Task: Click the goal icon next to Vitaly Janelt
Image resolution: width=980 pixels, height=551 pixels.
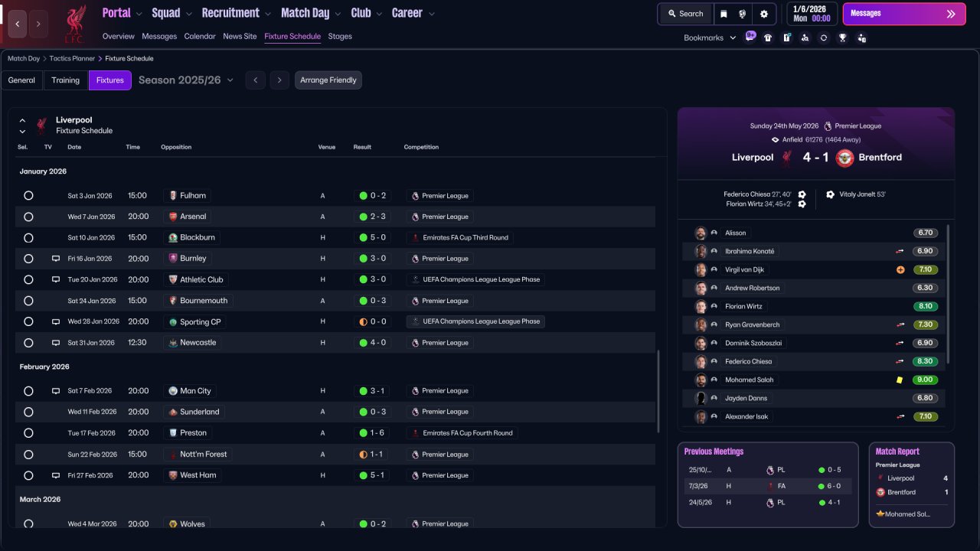Action: click(830, 194)
